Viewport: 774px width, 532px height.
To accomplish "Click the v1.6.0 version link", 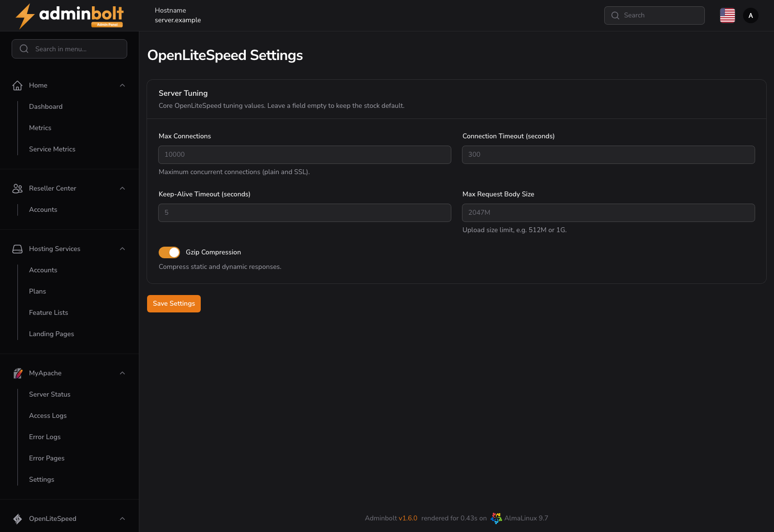I will 408,518.
